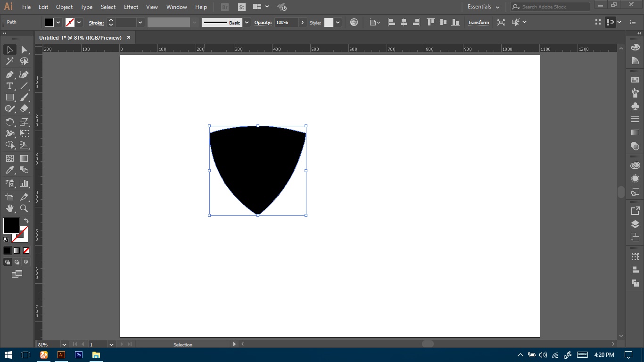Select the Slice tool

(x=24, y=197)
